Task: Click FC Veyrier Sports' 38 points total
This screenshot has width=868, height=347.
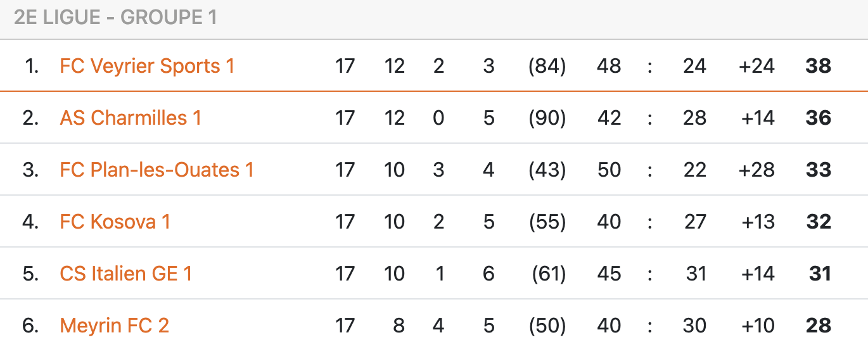Action: coord(818,66)
